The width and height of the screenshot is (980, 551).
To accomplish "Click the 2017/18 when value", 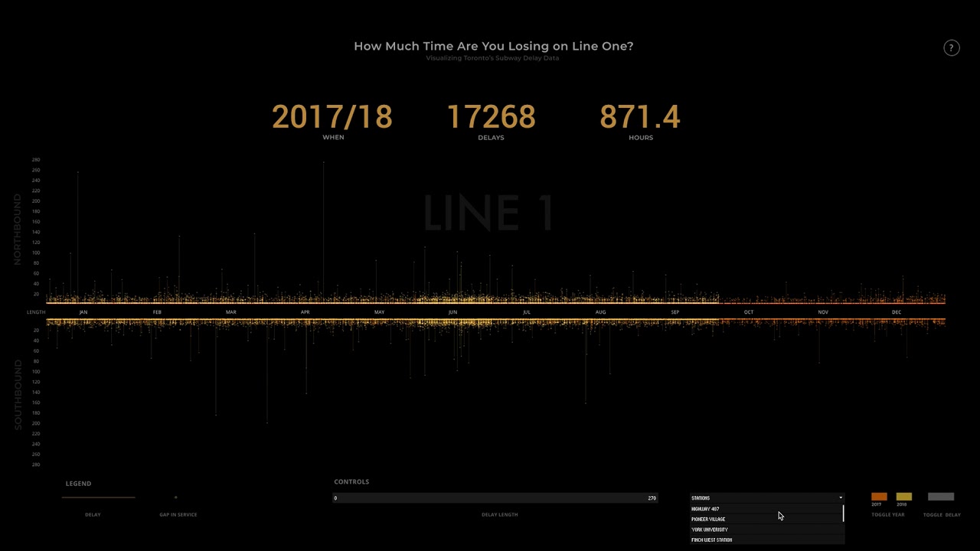I will (x=332, y=117).
